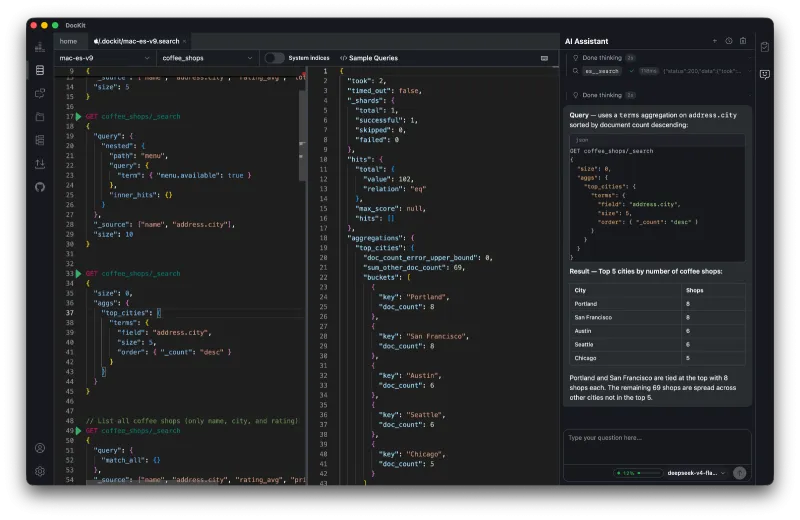The height and width of the screenshot is (520, 800).
Task: Run the match_all query at line 49
Action: [x=79, y=431]
